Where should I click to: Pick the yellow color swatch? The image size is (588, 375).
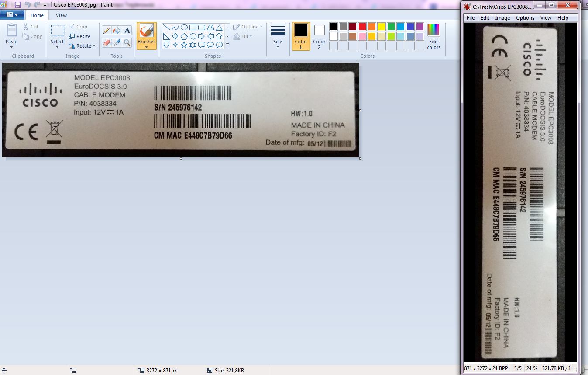coord(382,27)
